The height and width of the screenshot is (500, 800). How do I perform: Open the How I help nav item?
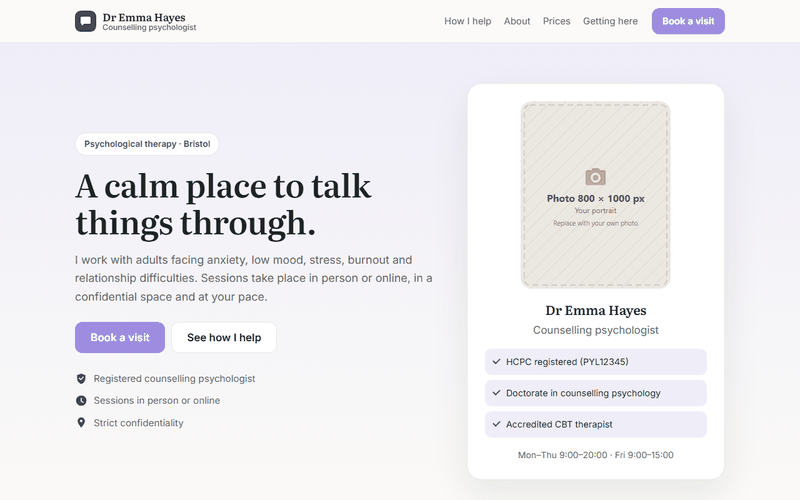467,21
